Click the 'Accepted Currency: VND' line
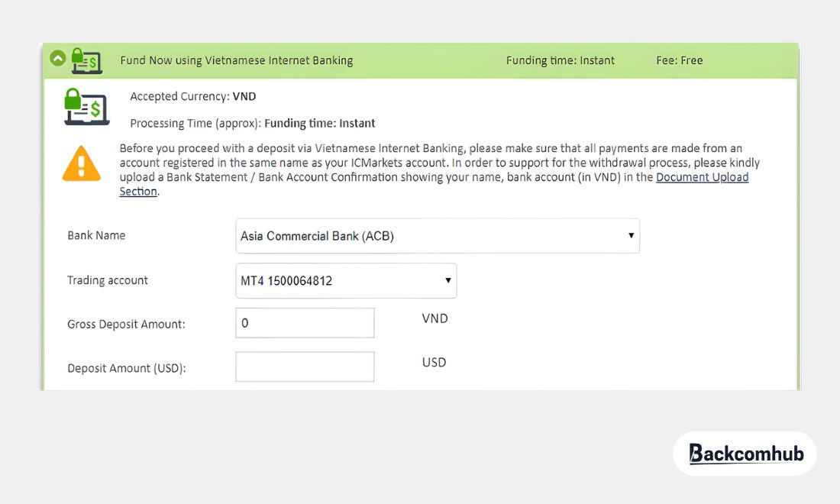 193,96
